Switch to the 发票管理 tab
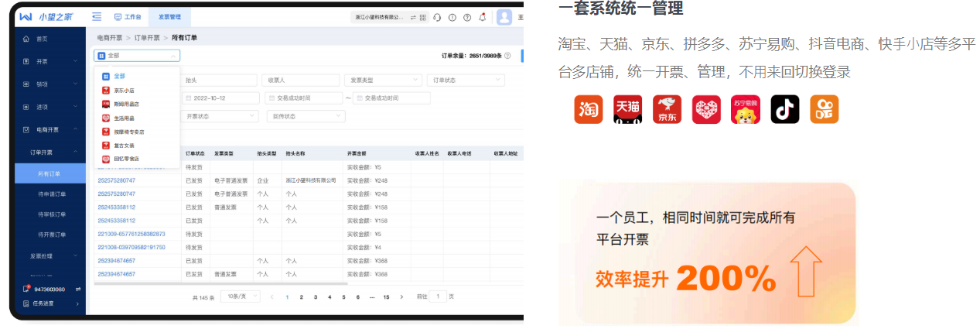 (169, 16)
